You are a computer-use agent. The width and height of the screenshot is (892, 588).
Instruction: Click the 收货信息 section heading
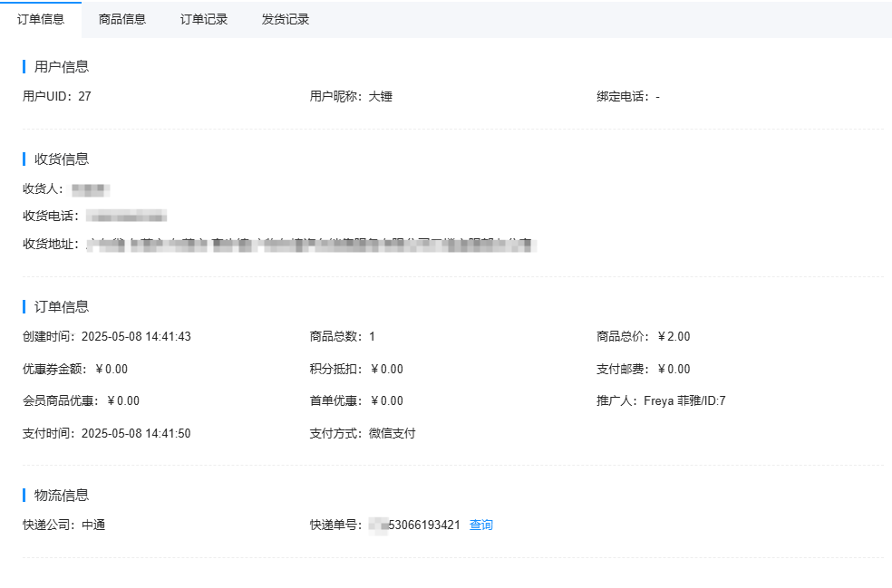(x=62, y=159)
